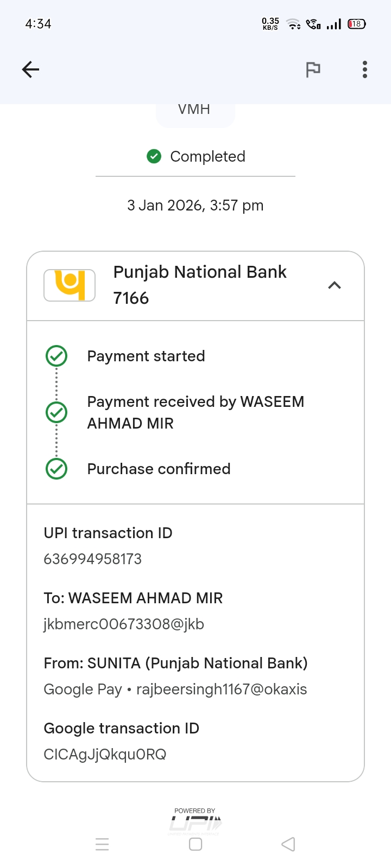Tap the Payment received check icon
This screenshot has width=391, height=868.
click(x=56, y=412)
